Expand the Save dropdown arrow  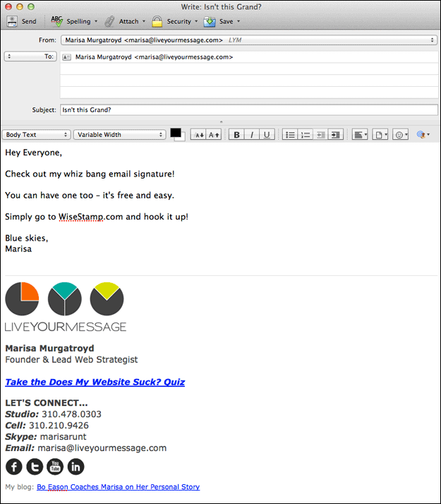click(x=238, y=22)
